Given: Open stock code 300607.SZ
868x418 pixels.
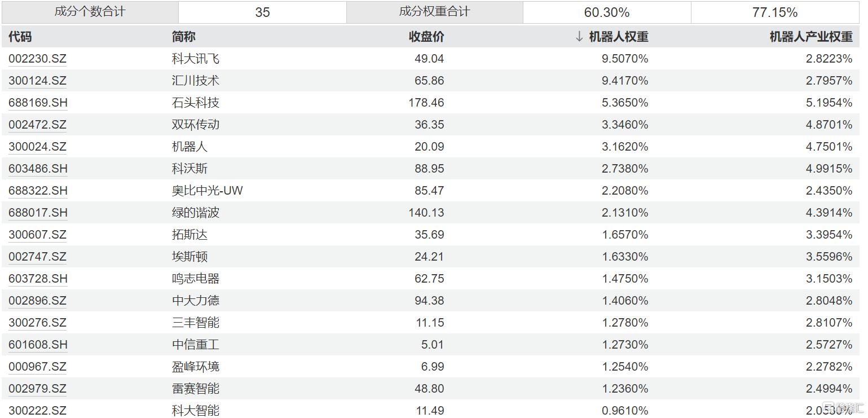Looking at the screenshot, I should pyautogui.click(x=37, y=235).
